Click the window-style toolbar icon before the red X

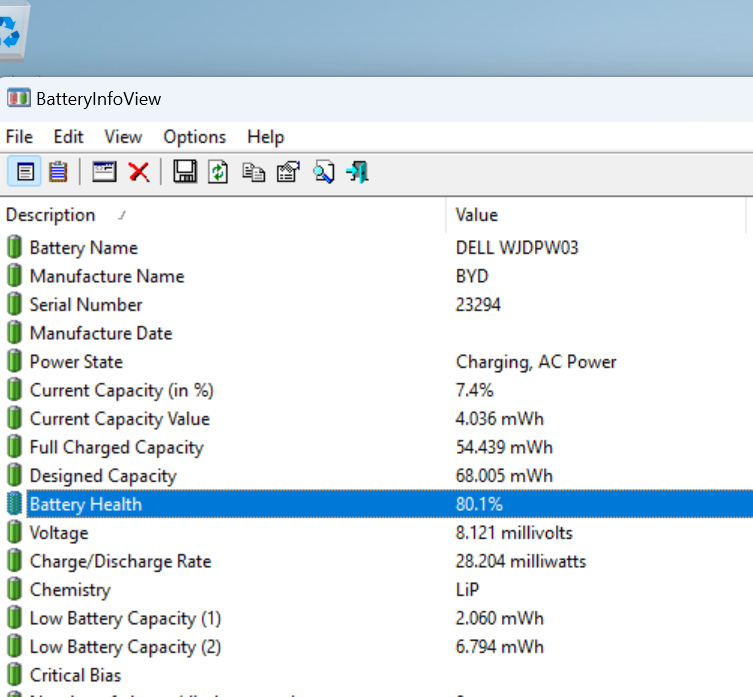[104, 171]
